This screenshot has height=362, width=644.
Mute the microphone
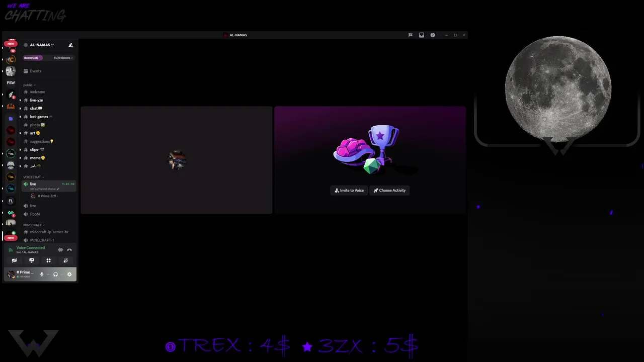42,275
